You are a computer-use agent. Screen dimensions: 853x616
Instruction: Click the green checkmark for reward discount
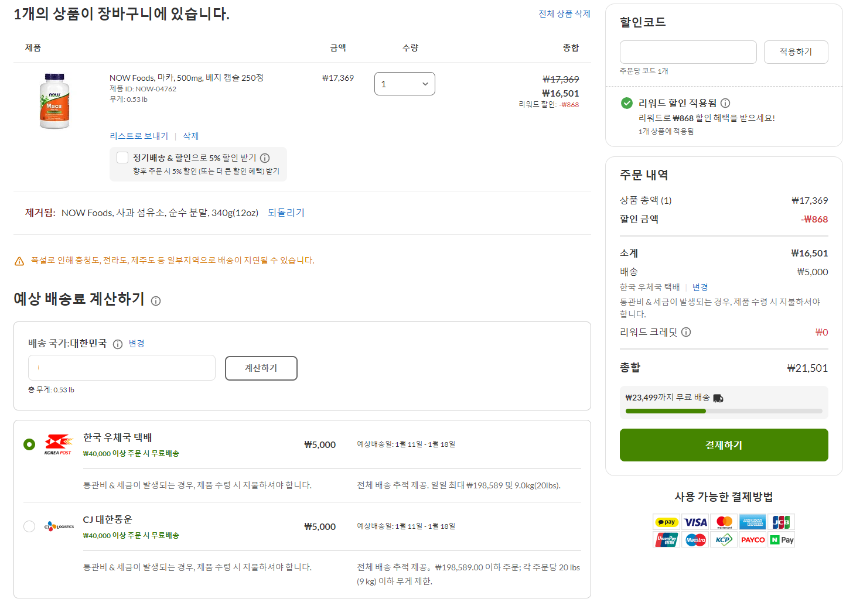[x=627, y=103]
